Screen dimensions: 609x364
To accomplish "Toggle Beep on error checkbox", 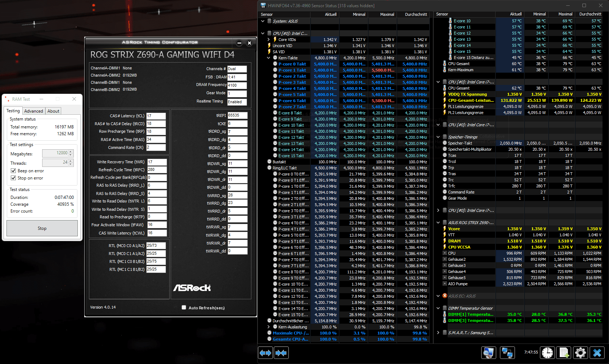I will (13, 171).
